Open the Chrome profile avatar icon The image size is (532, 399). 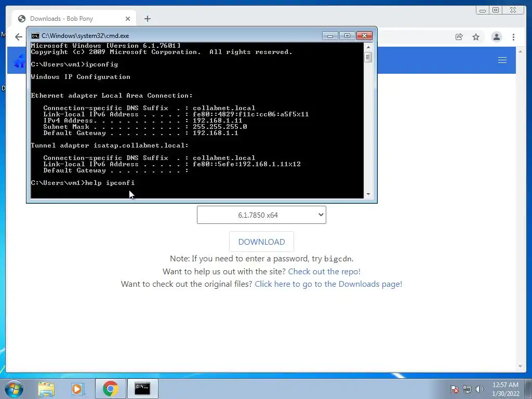click(496, 37)
